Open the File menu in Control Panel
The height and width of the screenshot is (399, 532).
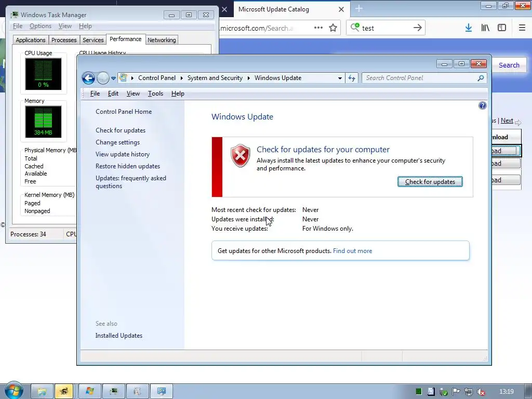point(95,94)
